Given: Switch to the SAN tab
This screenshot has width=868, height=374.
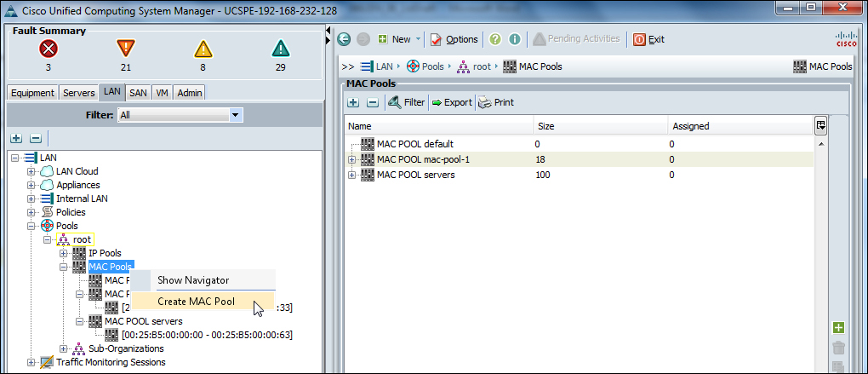Looking at the screenshot, I should (x=138, y=93).
